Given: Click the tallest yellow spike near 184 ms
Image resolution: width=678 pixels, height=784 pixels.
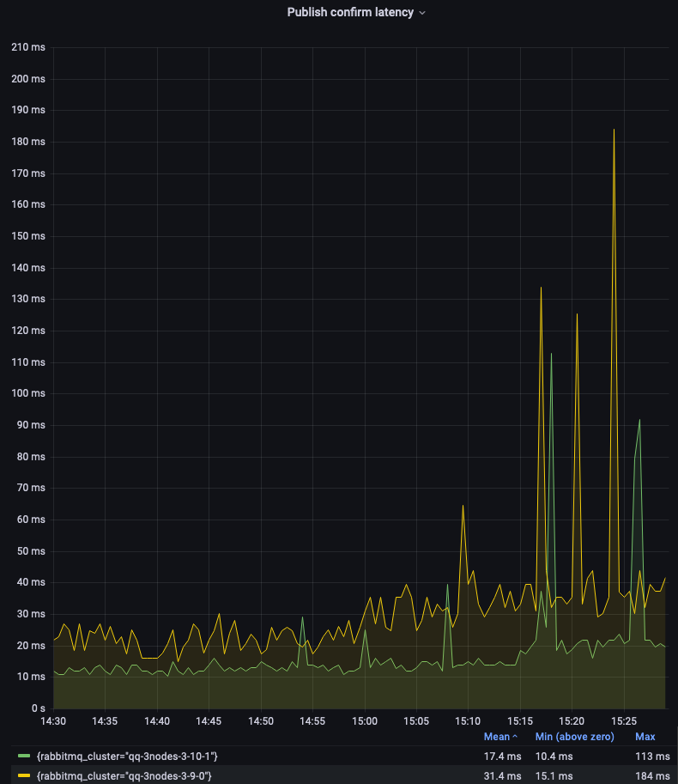Looking at the screenshot, I should (614, 131).
